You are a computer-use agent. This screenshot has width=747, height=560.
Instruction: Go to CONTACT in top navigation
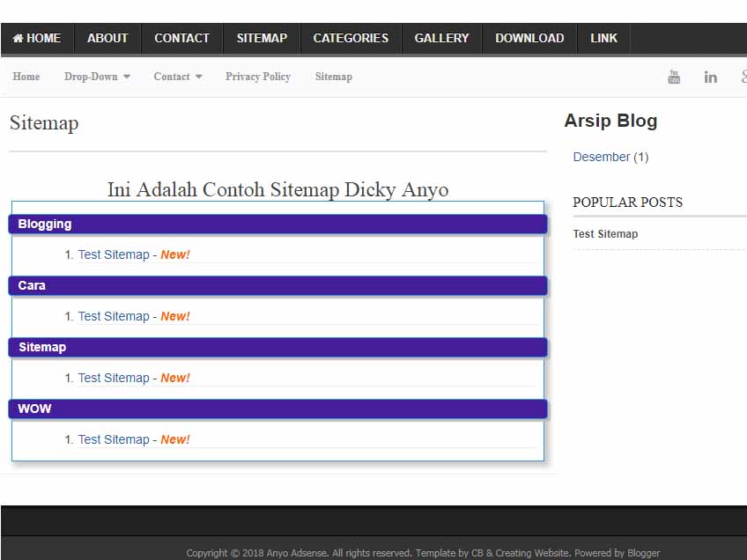pyautogui.click(x=181, y=38)
